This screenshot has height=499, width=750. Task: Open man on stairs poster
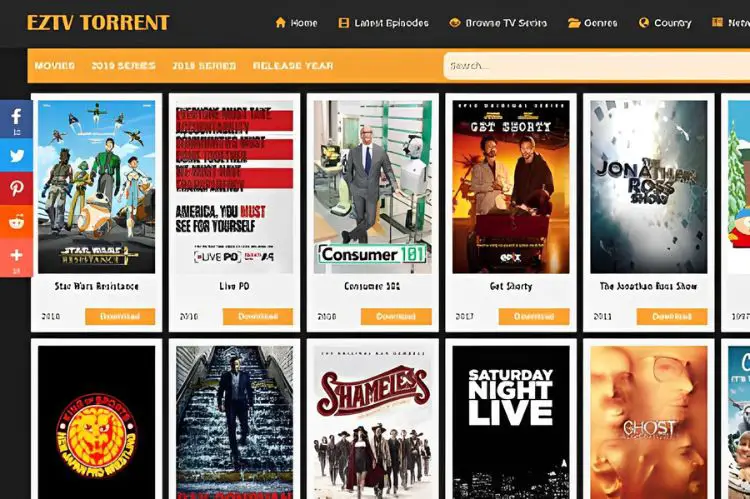click(234, 422)
